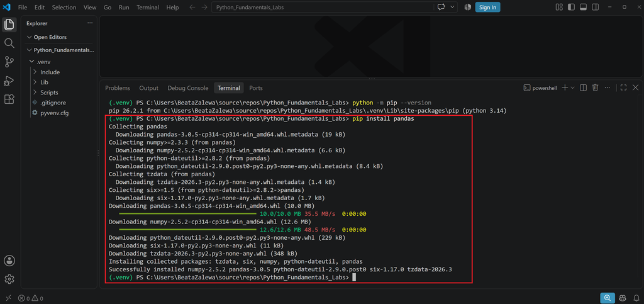Click the 'python -m pip --version' command text

pos(392,103)
